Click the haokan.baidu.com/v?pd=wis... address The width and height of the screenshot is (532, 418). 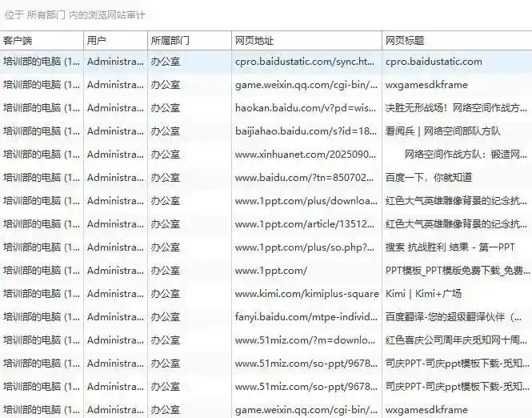point(306,108)
